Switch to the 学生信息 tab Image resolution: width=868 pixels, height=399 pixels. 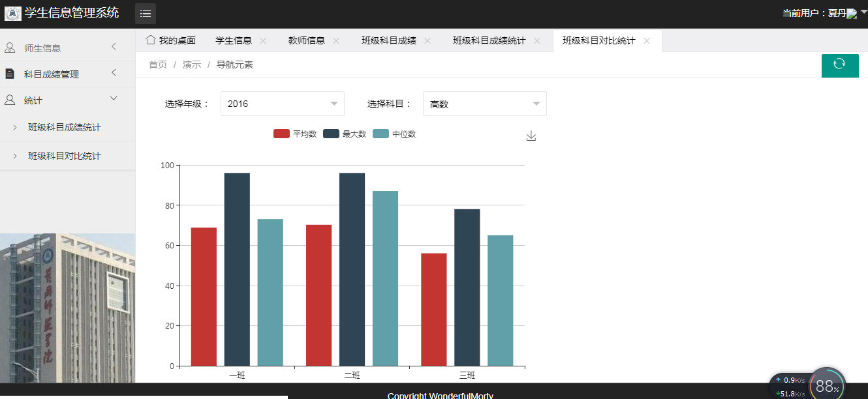pyautogui.click(x=234, y=40)
